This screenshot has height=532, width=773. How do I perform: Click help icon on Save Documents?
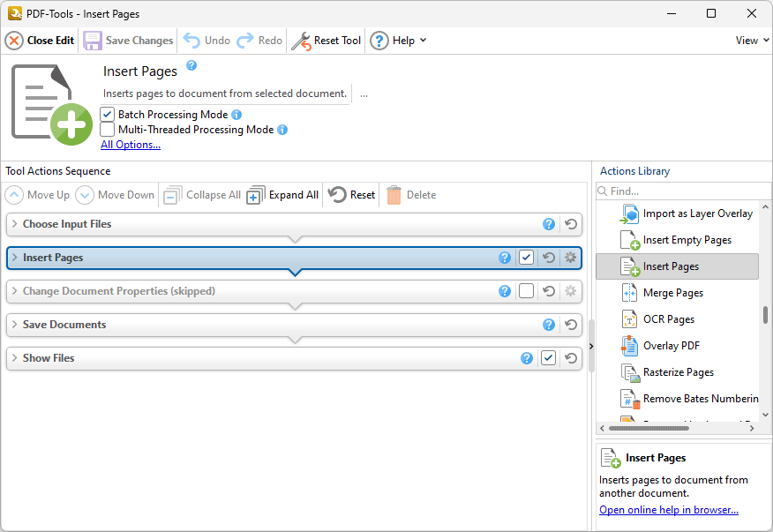point(549,325)
